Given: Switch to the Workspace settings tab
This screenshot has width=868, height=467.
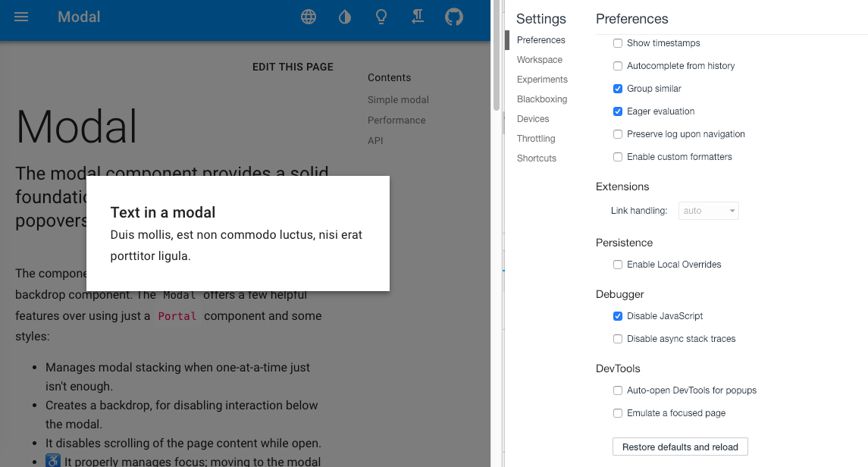Looking at the screenshot, I should tap(540, 59).
